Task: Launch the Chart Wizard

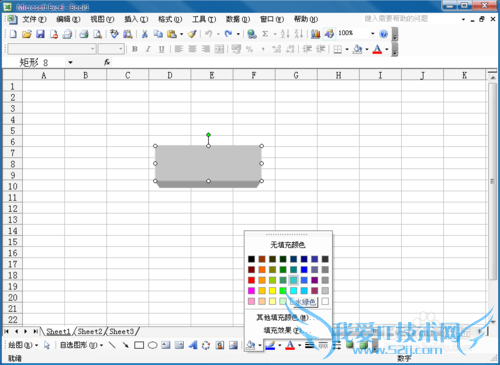Action: pyautogui.click(x=315, y=34)
